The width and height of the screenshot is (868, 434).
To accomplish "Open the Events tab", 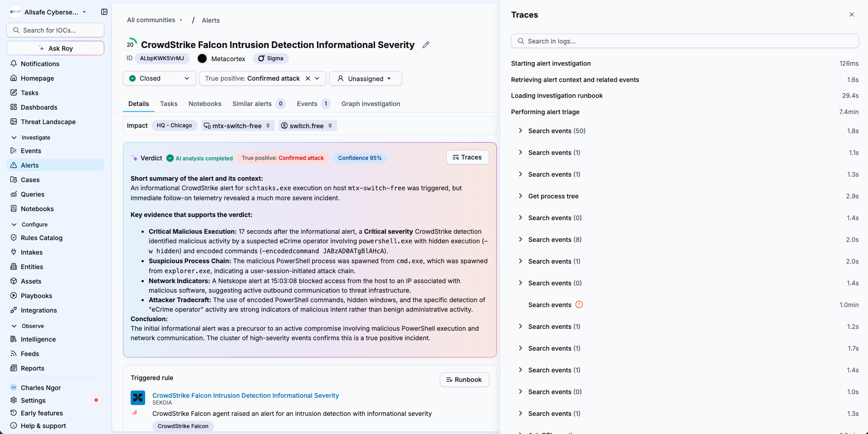I will pos(313,104).
